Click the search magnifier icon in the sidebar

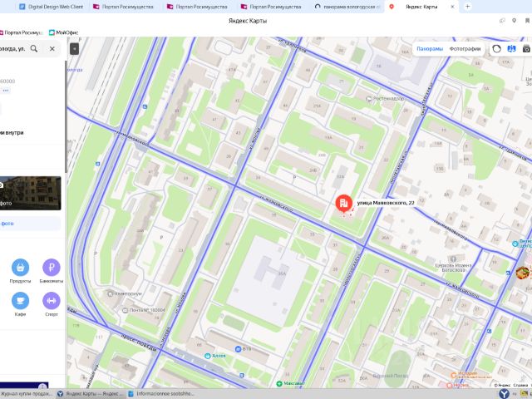(34, 48)
